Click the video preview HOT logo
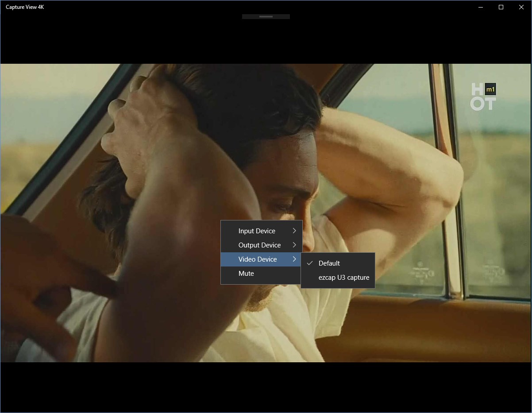 point(483,96)
